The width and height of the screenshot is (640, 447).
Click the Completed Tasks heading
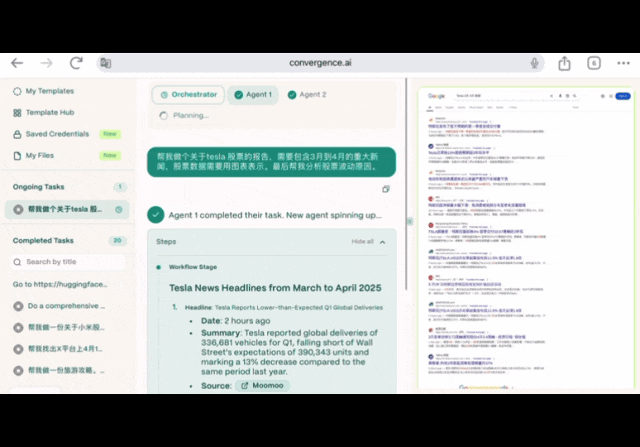[x=43, y=240]
